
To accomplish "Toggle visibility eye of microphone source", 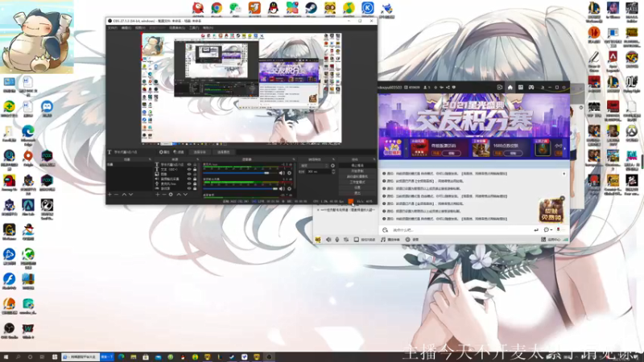I will click(189, 184).
